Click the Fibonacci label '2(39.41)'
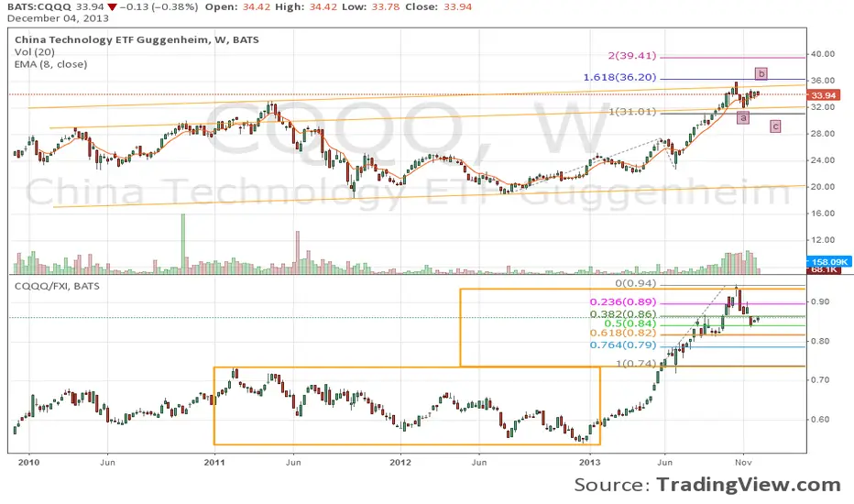Image resolution: width=854 pixels, height=504 pixels. point(632,56)
